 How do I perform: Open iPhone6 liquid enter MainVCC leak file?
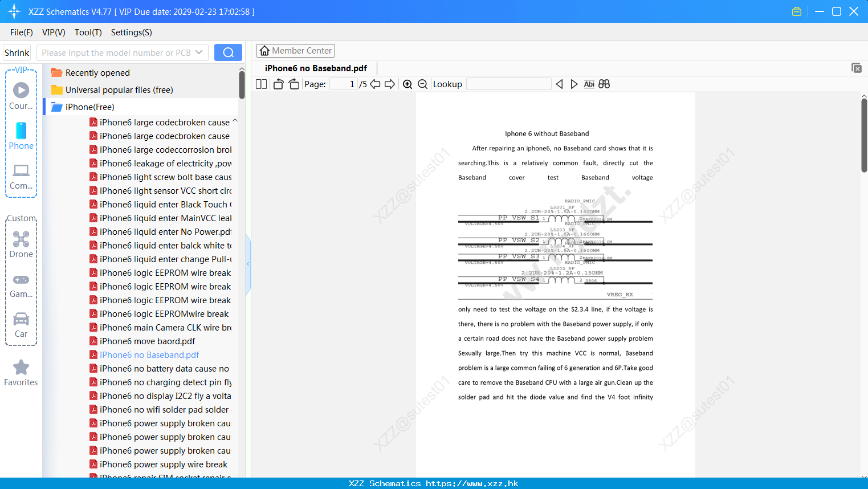[161, 218]
